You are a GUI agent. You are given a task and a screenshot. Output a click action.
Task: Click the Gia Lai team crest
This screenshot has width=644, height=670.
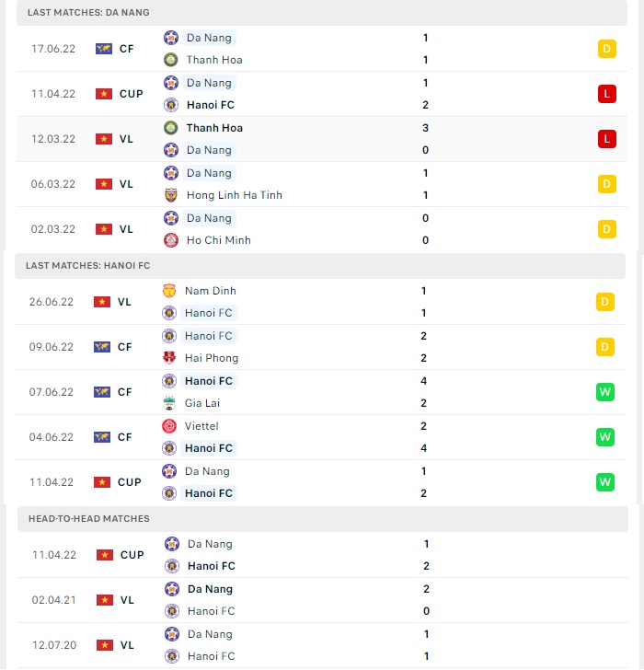pos(169,403)
